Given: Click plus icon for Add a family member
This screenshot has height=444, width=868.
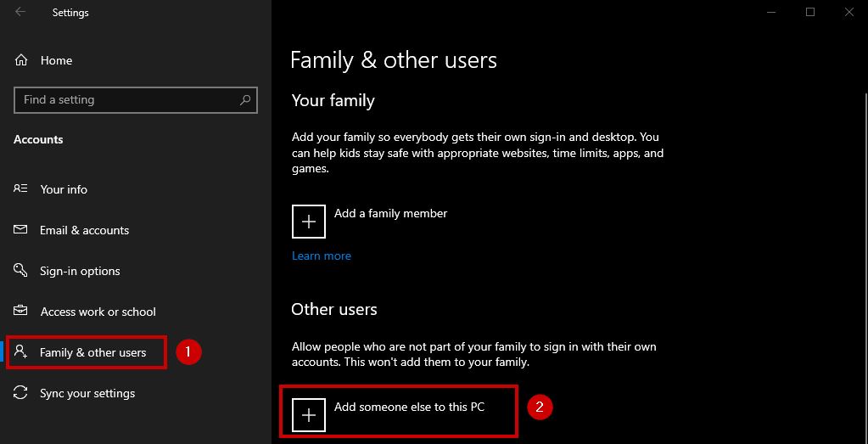Looking at the screenshot, I should [x=309, y=221].
